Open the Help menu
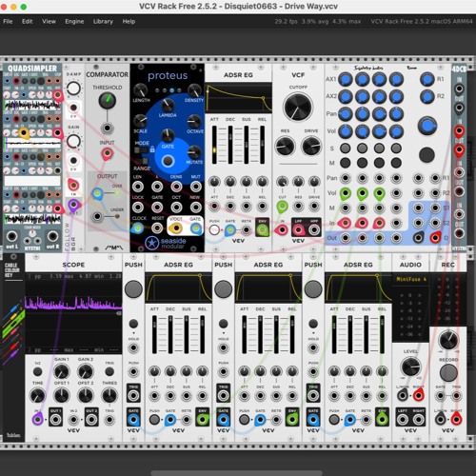476x476 pixels. 129,22
